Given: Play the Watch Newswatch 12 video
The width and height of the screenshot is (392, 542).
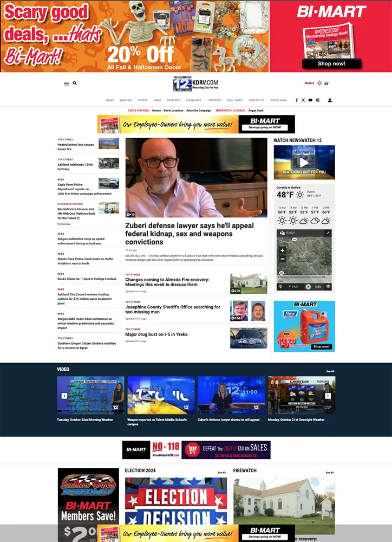Looking at the screenshot, I should tap(304, 162).
